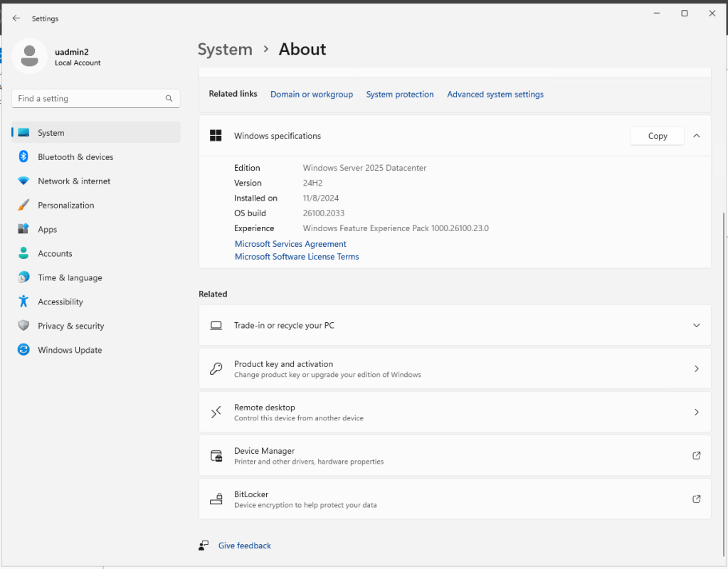This screenshot has height=569, width=728.
Task: Click the BitLocker open-external icon
Action: coord(696,499)
